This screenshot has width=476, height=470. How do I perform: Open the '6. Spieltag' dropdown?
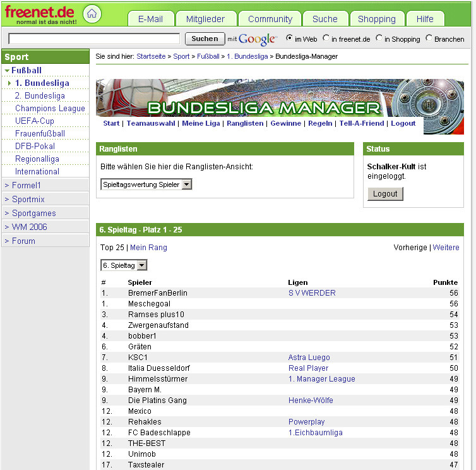(124, 265)
